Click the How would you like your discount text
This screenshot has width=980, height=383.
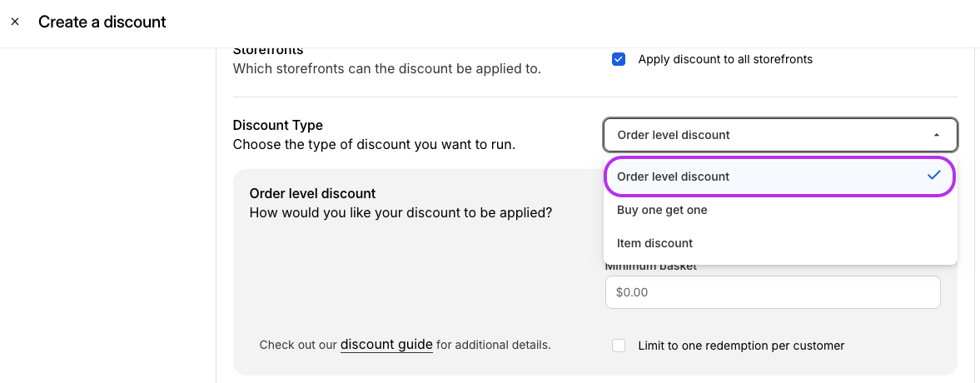tap(400, 212)
